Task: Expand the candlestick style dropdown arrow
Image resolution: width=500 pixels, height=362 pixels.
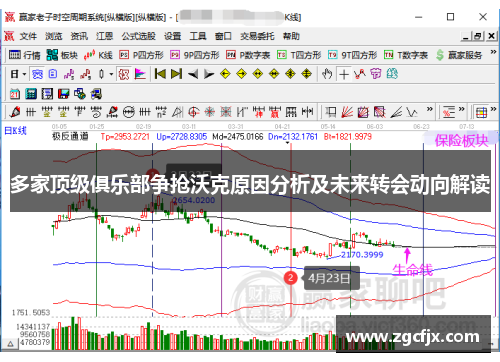Action: [111, 74]
